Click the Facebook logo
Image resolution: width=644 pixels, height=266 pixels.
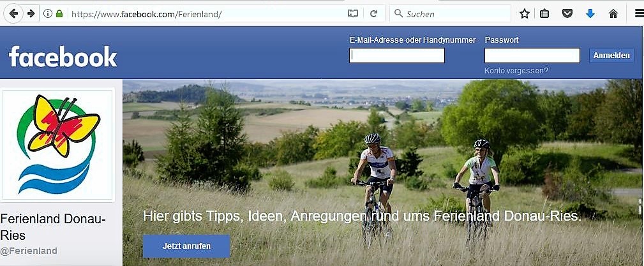point(63,56)
